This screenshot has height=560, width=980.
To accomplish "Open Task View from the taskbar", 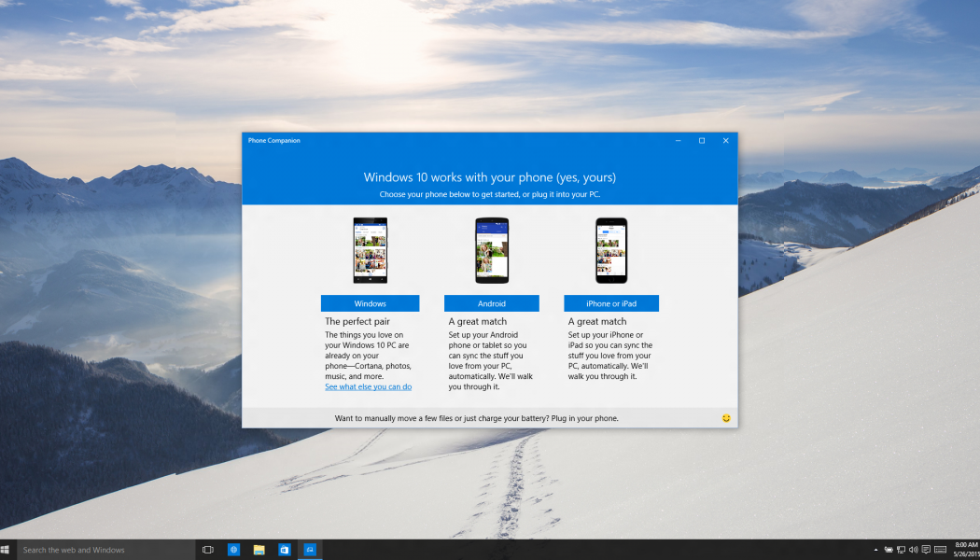I will tap(208, 550).
